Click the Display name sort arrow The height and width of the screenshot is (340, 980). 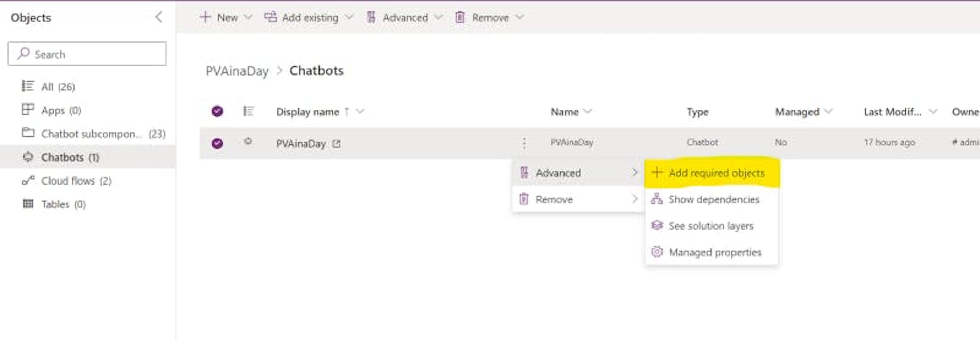[x=347, y=111]
